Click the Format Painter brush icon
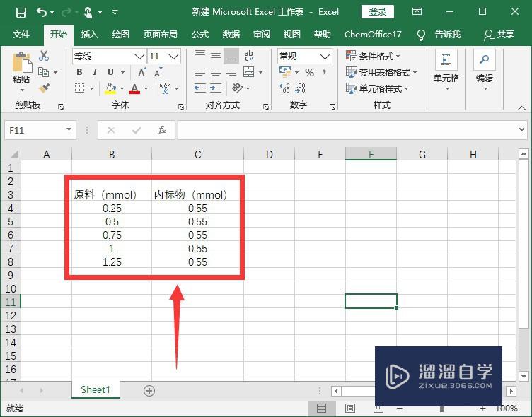Screen dimensions: 532x417 (44, 88)
